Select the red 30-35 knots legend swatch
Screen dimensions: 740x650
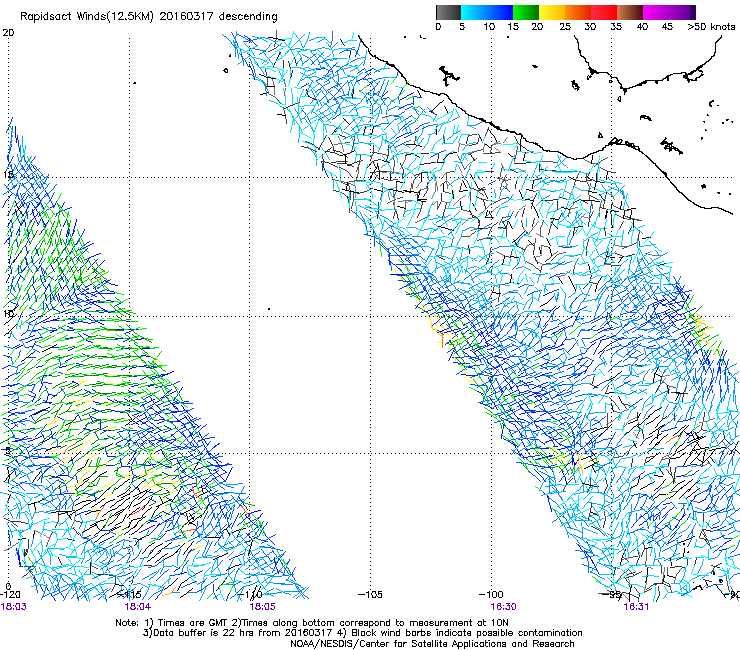[x=604, y=12]
